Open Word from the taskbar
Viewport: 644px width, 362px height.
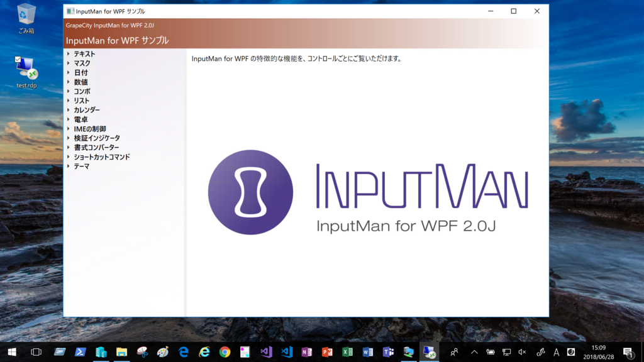click(367, 352)
